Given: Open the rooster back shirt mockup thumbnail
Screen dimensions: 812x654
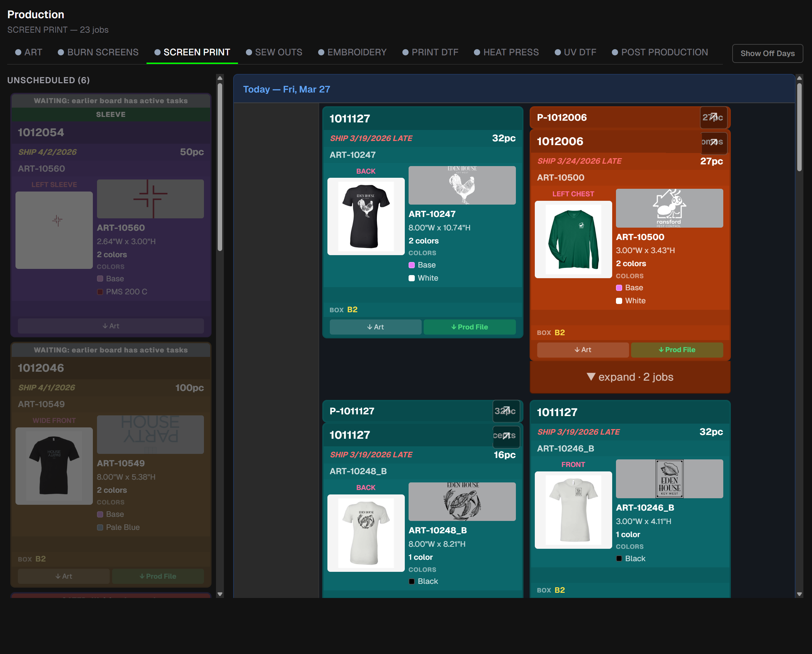Looking at the screenshot, I should pos(366,217).
